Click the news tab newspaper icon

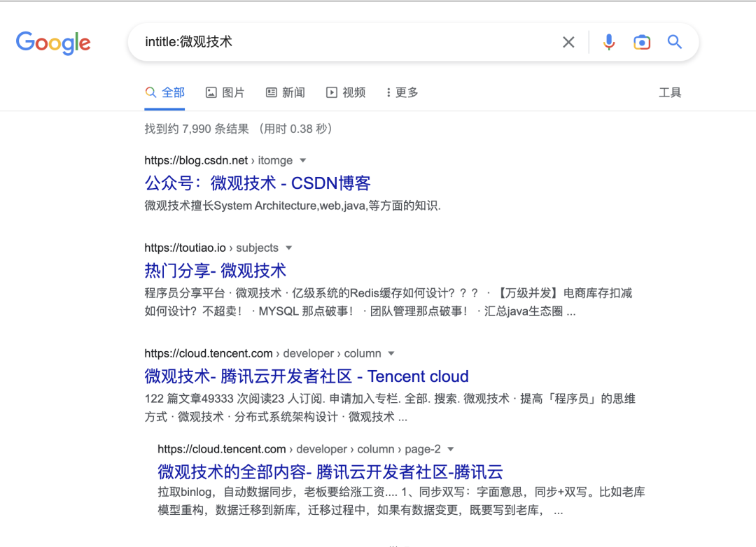(x=272, y=92)
